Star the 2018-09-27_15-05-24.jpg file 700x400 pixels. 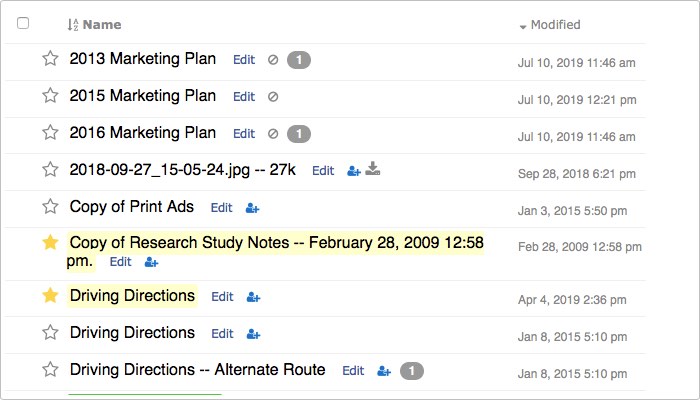pos(50,170)
